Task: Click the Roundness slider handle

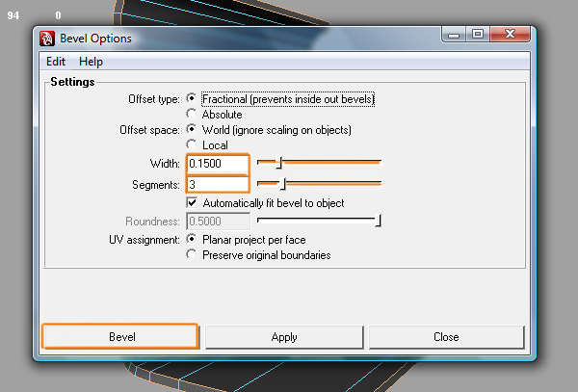Action: point(379,221)
